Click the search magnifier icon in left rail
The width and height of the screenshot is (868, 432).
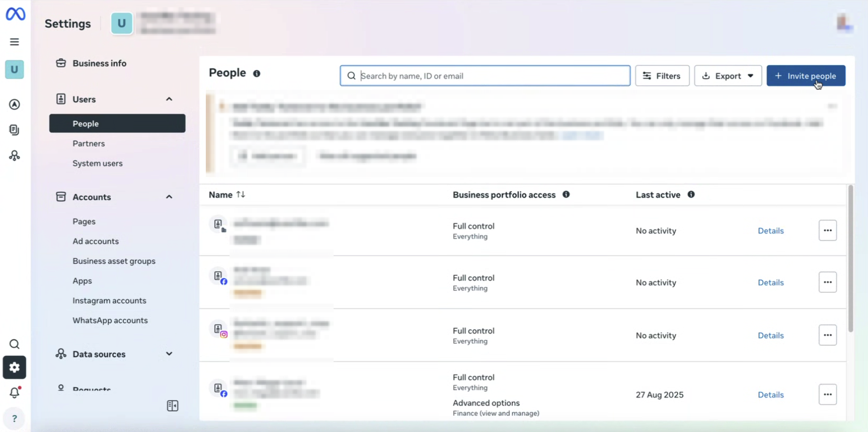15,344
